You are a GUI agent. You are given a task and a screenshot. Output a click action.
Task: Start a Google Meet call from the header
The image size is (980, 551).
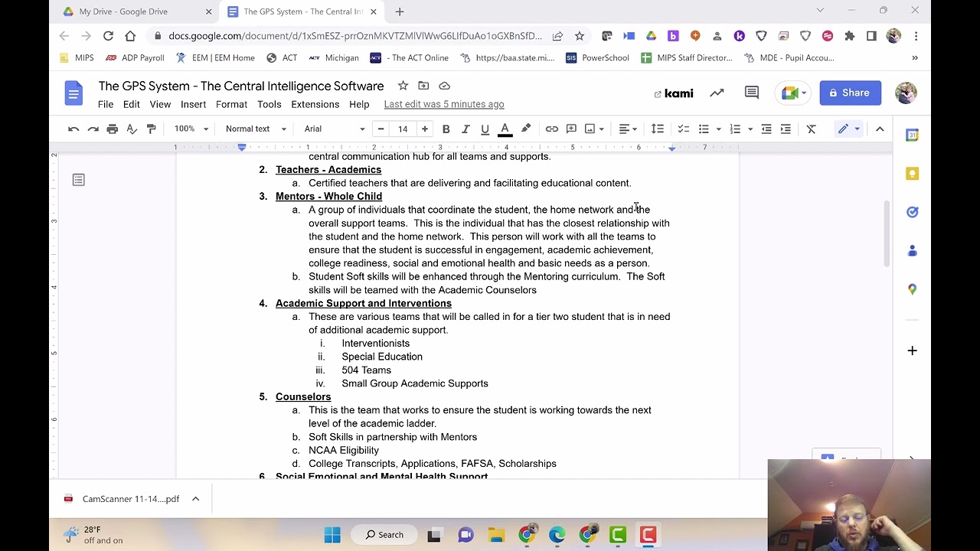[x=794, y=93]
